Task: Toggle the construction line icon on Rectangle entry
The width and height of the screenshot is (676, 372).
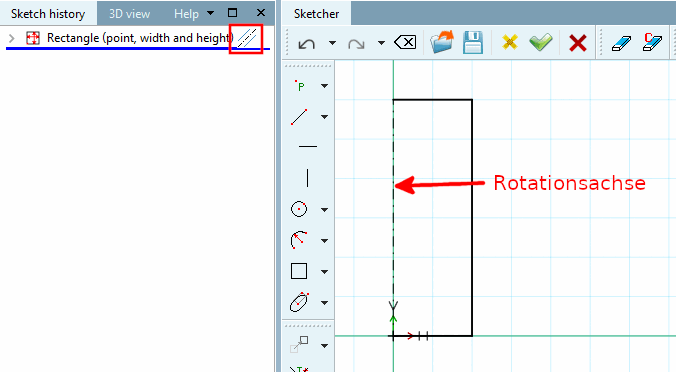Action: click(247, 39)
